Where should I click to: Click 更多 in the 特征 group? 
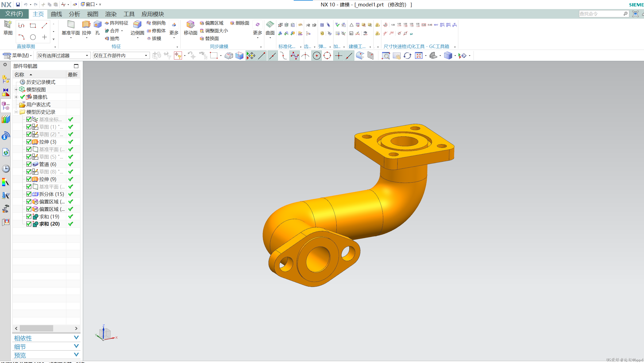coord(174,29)
